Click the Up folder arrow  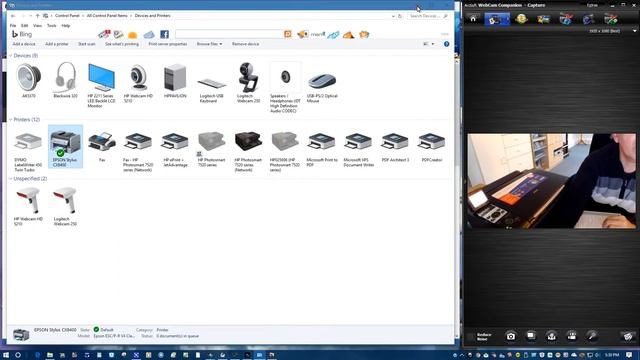click(x=37, y=16)
